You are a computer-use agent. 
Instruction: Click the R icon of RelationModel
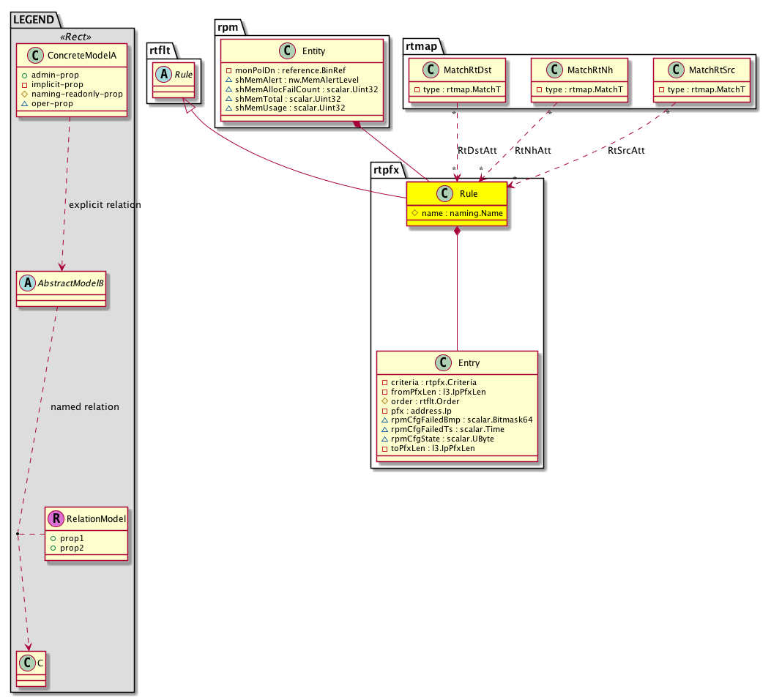coord(56,518)
